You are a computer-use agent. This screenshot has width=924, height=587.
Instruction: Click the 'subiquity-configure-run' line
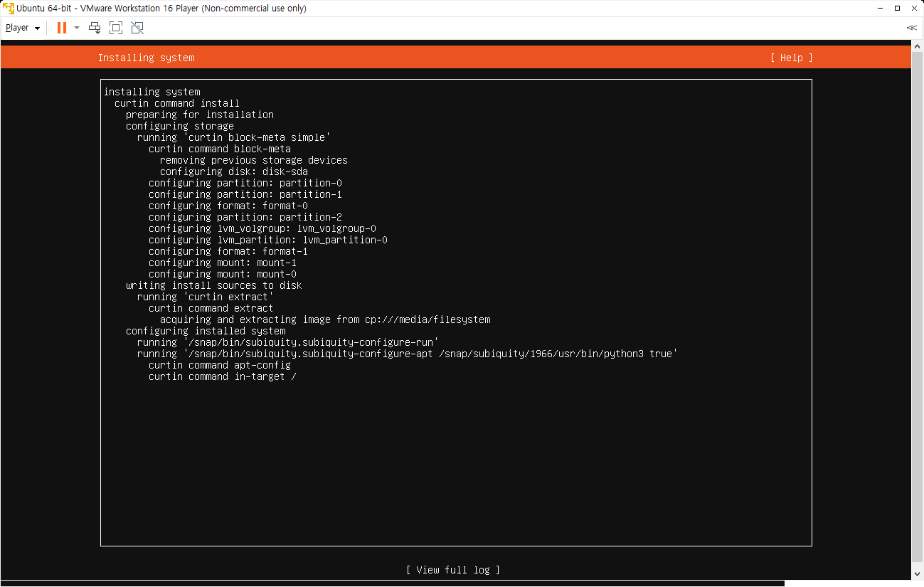(288, 342)
